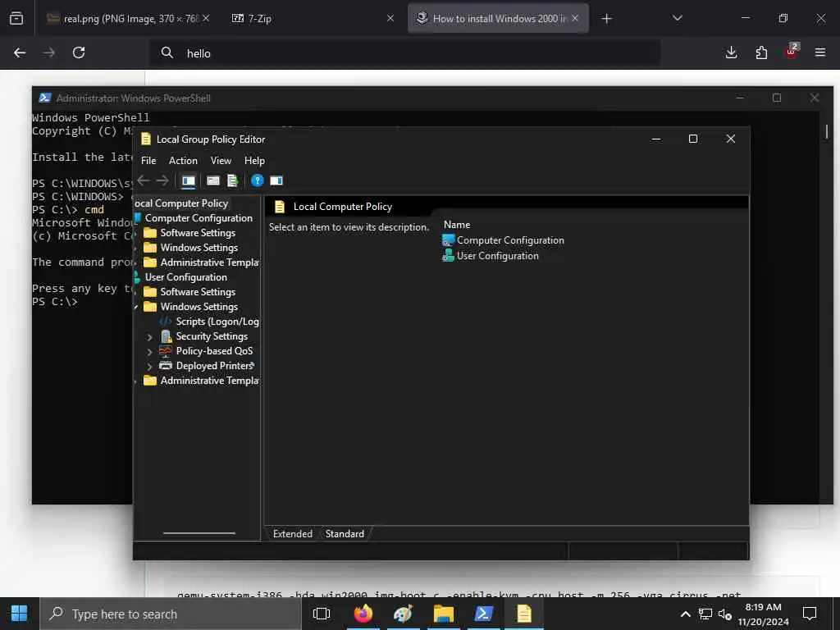Open the File menu in Group Policy Editor
The image size is (840, 630).
tap(148, 161)
